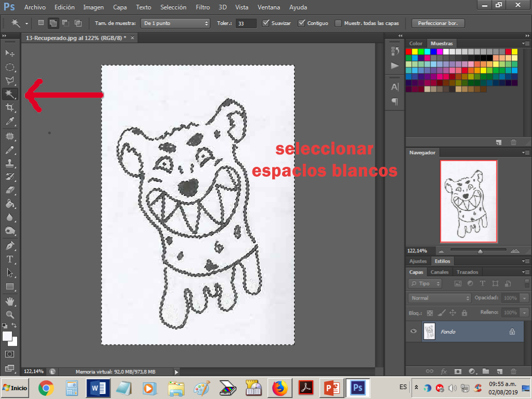Select the Brush tool
This screenshot has width=532, height=399.
point(10,150)
